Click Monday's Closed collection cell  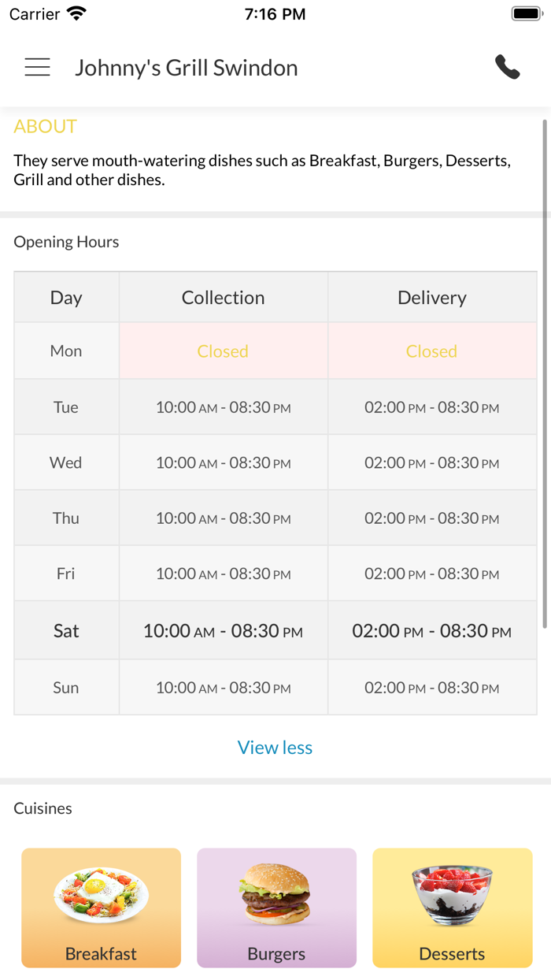coord(223,351)
